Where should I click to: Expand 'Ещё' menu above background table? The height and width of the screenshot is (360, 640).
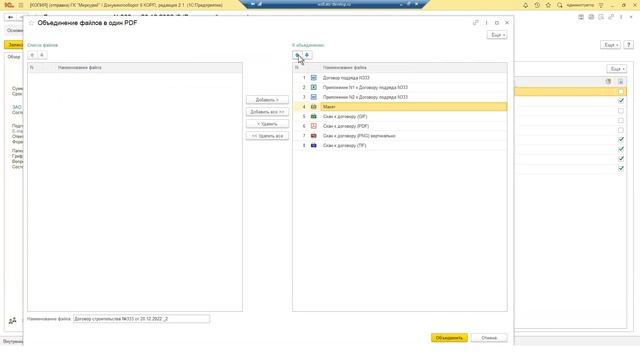click(616, 69)
